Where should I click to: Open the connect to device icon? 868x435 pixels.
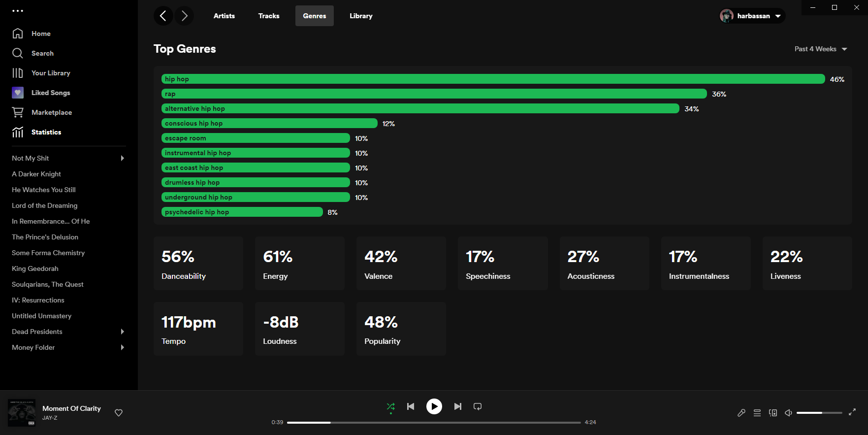773,413
